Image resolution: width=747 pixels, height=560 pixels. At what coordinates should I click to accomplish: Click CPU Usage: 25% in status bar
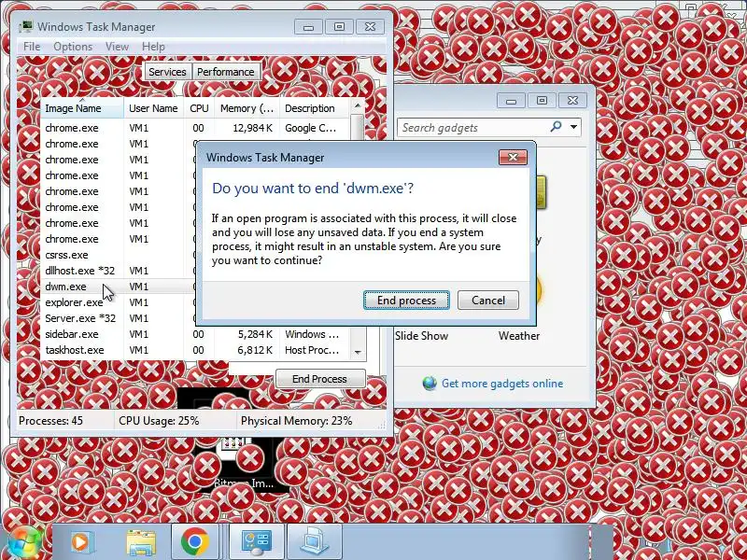(159, 421)
